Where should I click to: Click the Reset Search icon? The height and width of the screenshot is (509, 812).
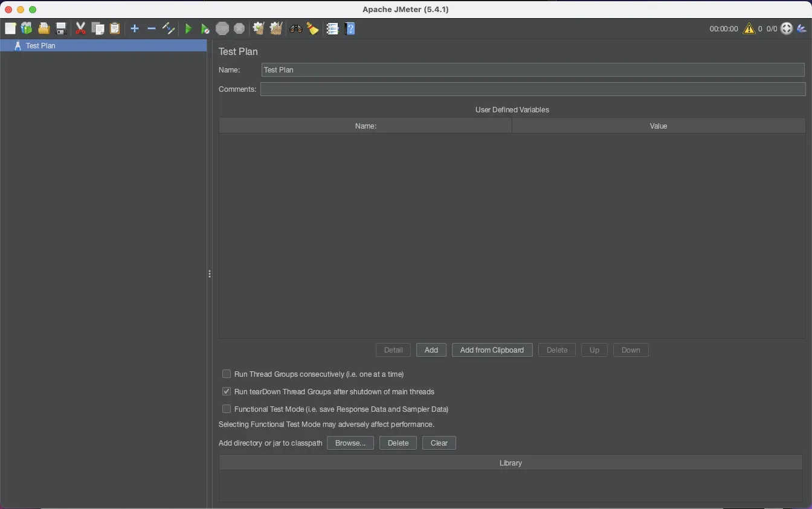point(312,28)
